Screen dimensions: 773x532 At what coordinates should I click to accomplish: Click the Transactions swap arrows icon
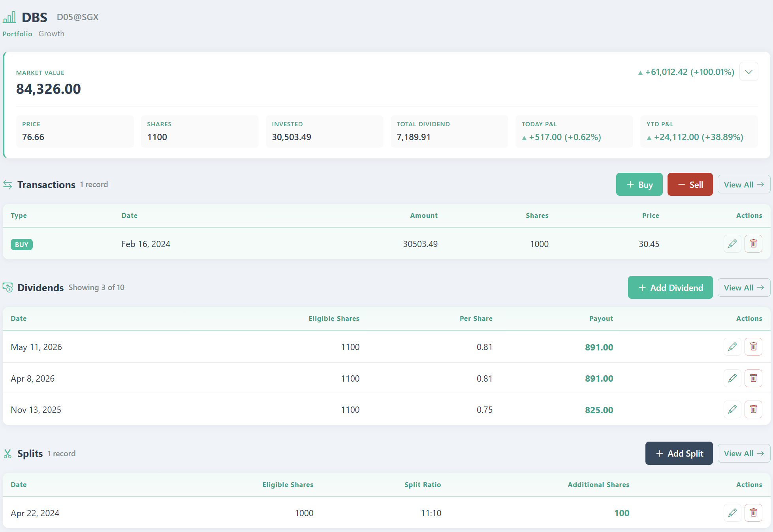tap(8, 184)
